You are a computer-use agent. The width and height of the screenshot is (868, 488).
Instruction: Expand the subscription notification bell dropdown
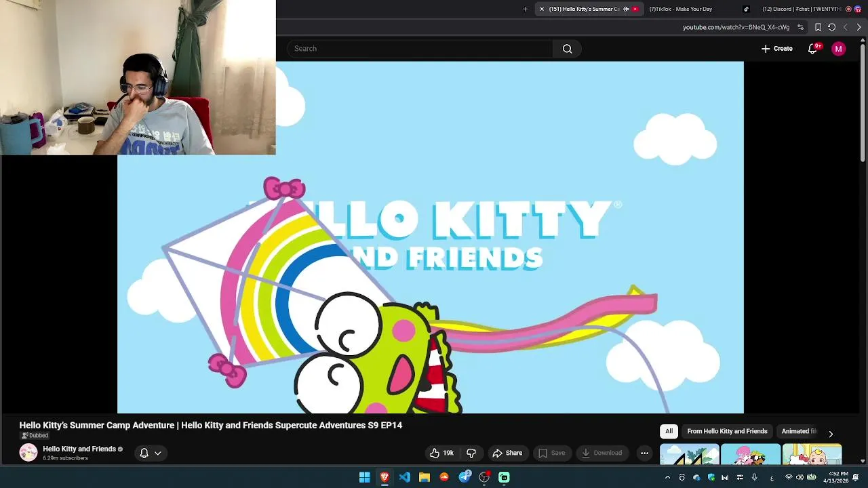[151, 453]
